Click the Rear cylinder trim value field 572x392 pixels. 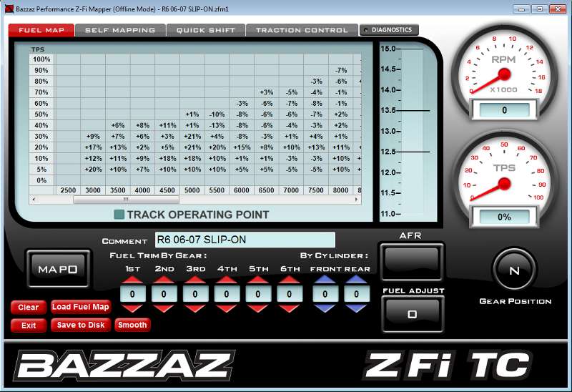pyautogui.click(x=356, y=294)
